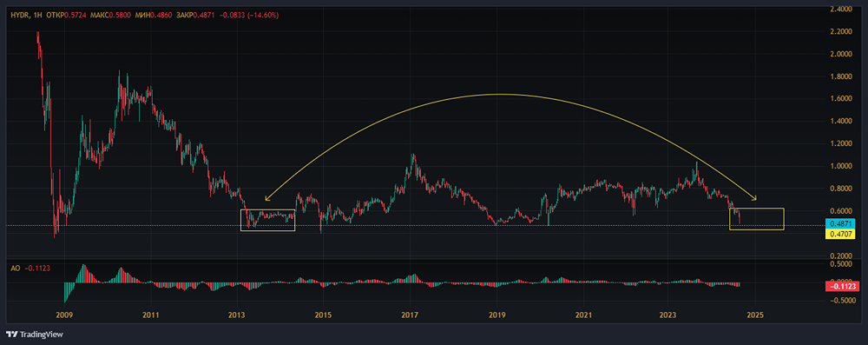Click 2.4000 on the price scale
The width and height of the screenshot is (868, 345).
841,10
